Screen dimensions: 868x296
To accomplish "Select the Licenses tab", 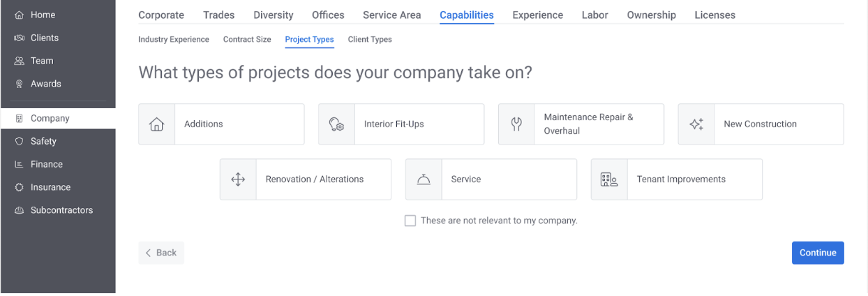I will click(714, 15).
